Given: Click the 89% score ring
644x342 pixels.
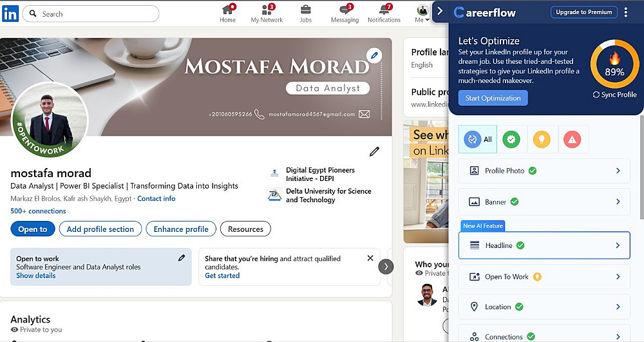Looking at the screenshot, I should click(614, 64).
